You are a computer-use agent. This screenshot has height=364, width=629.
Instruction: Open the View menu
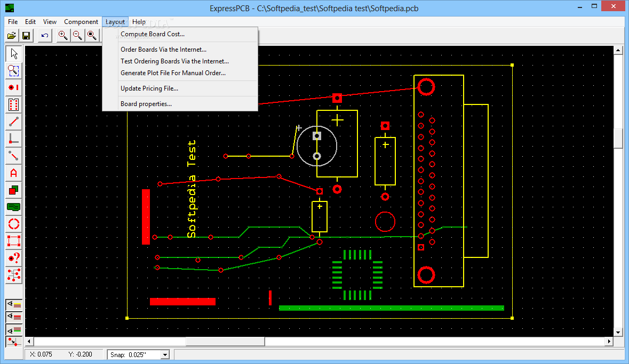pos(50,22)
